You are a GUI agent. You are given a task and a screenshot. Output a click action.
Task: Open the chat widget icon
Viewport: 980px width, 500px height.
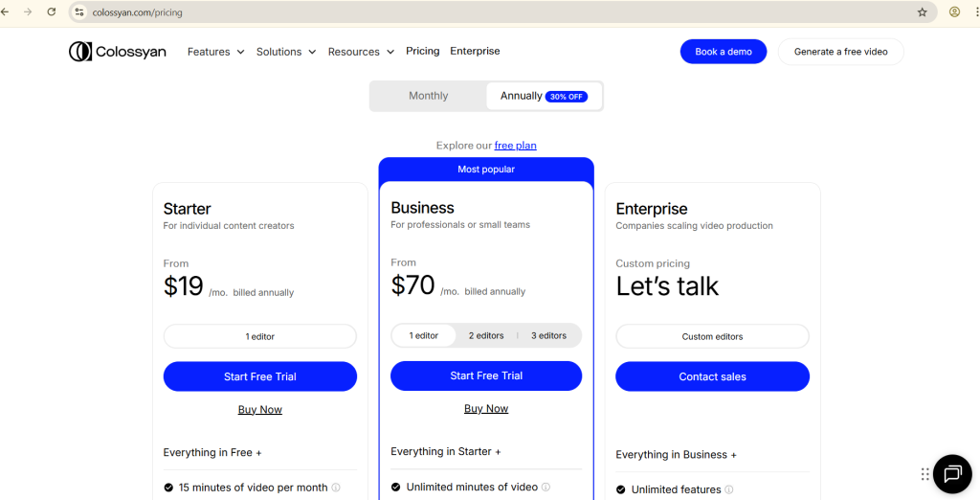pyautogui.click(x=952, y=473)
